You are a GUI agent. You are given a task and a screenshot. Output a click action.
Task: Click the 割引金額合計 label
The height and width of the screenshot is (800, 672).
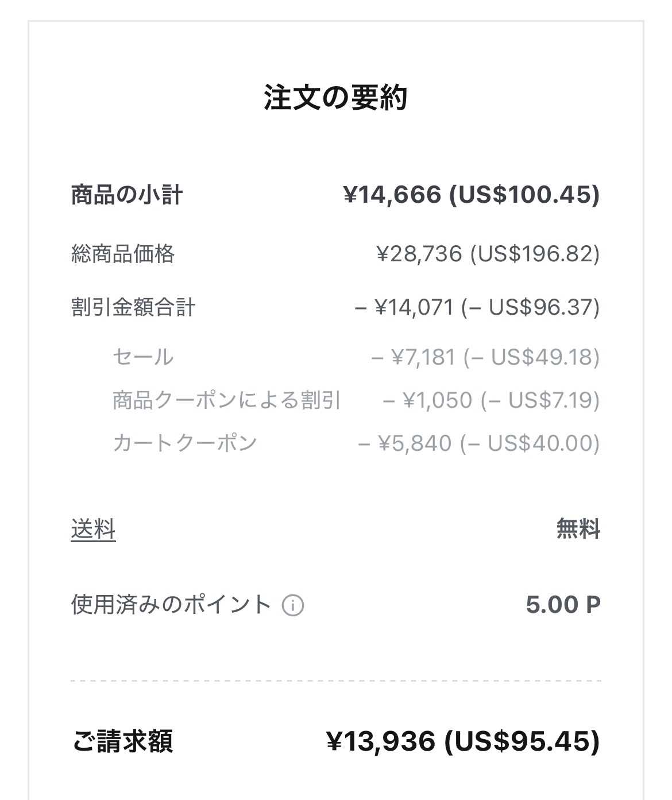[133, 307]
